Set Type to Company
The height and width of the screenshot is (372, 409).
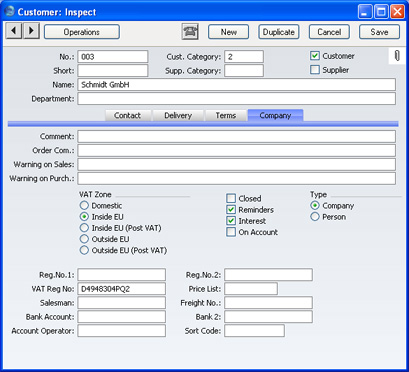(315, 205)
